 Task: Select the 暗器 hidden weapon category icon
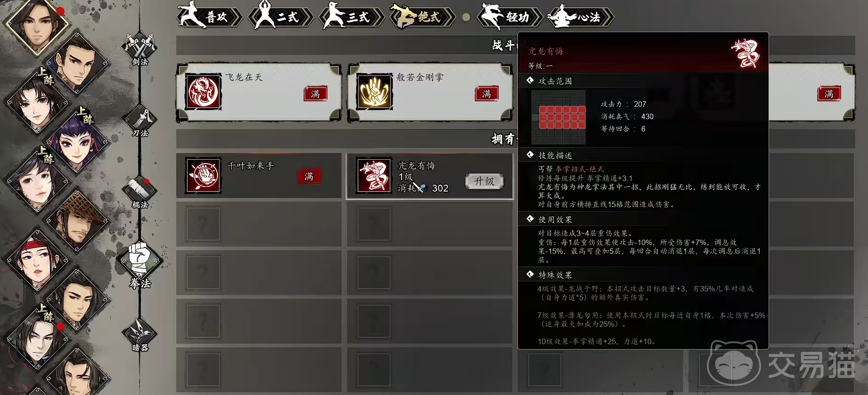[140, 335]
